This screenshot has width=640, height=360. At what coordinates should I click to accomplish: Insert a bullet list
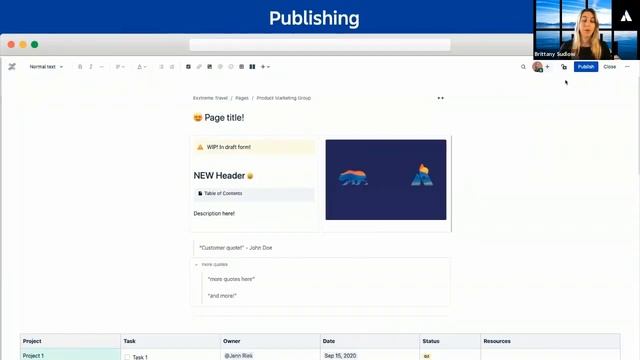point(162,67)
